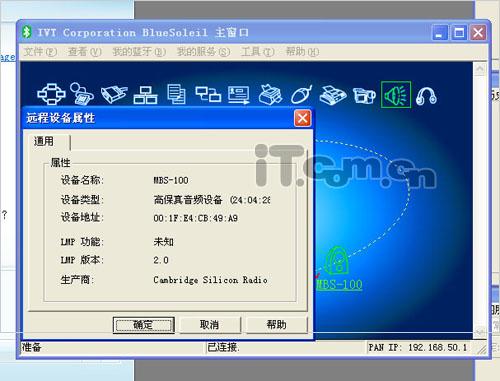The image size is (500, 381).
Task: Select the Information Synchronization service icon
Action: click(208, 94)
